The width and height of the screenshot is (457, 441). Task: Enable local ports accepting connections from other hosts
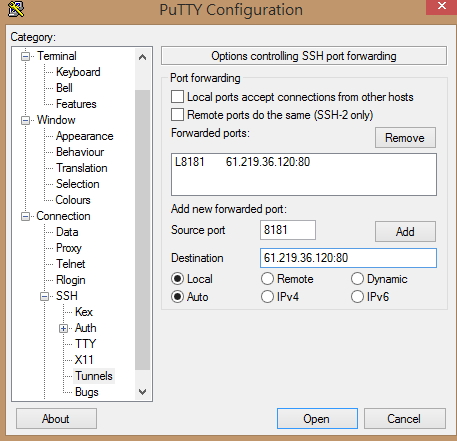[177, 97]
